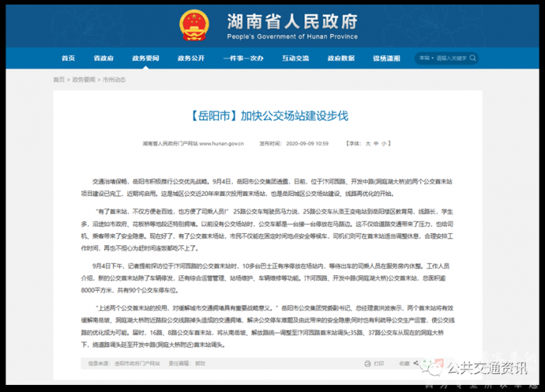Click the 首页 breadcrumb link
The image size is (545, 392).
pos(59,79)
